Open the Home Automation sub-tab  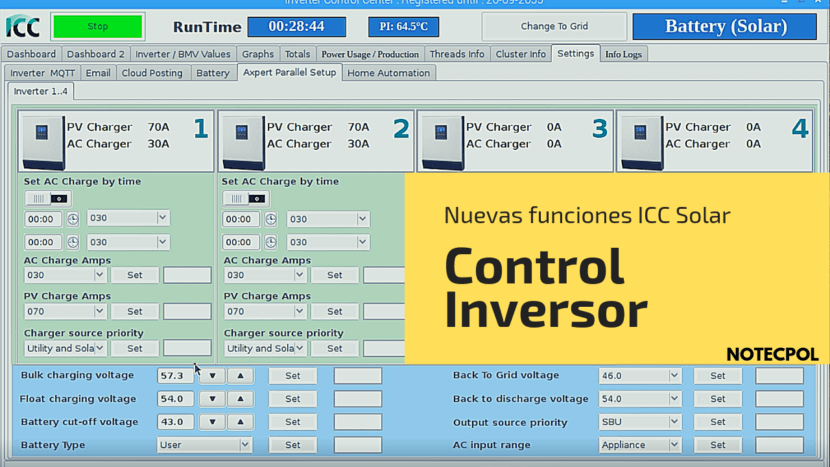tap(389, 73)
